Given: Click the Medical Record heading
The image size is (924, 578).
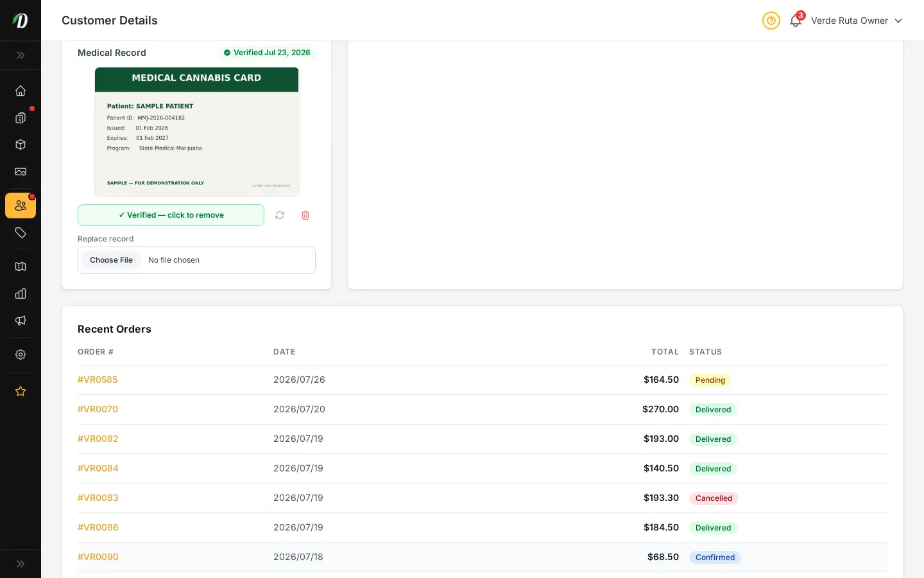Looking at the screenshot, I should coord(112,53).
